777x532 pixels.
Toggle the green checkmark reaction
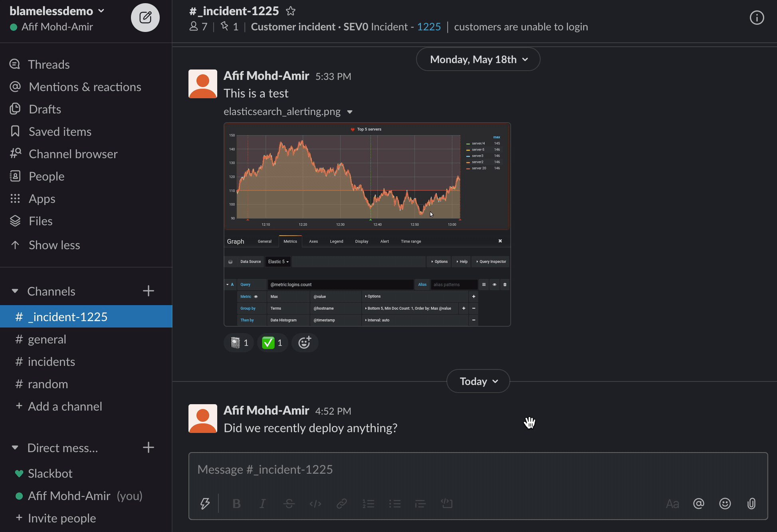click(272, 343)
